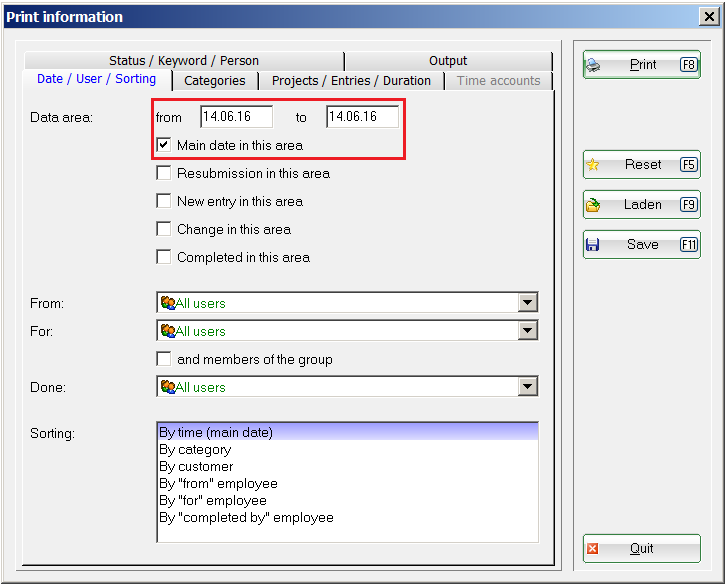Open the Status / Keyword / Person tab

(x=184, y=61)
